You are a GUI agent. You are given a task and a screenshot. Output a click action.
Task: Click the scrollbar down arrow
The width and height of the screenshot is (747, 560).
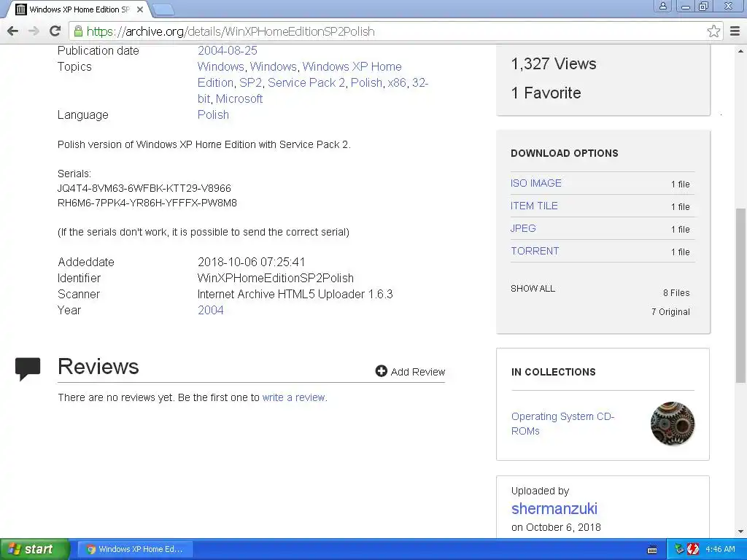741,532
